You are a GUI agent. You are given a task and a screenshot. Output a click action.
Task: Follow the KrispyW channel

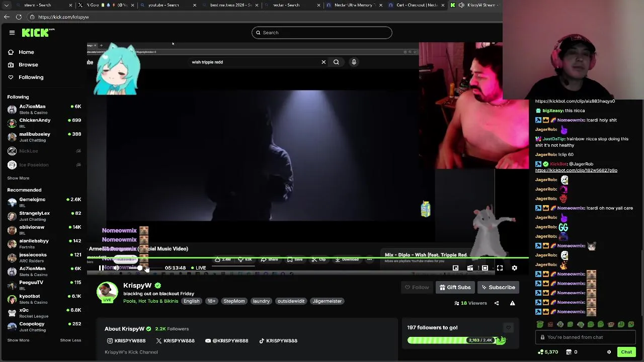pyautogui.click(x=417, y=288)
